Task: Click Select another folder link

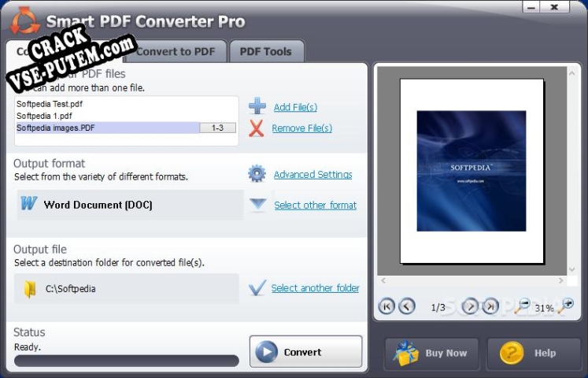Action: pos(316,288)
